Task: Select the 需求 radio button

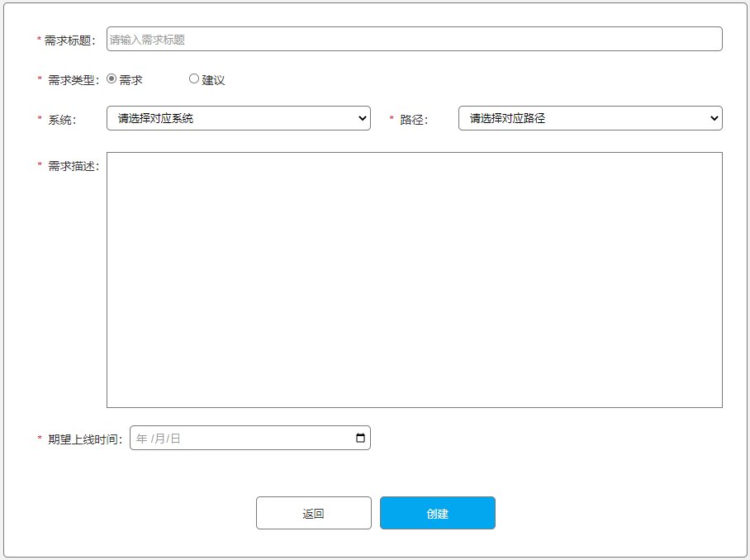Action: 112,79
